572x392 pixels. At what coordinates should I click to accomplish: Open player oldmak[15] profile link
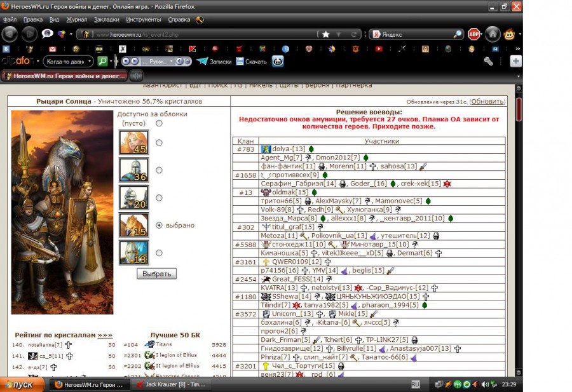[x=290, y=192]
